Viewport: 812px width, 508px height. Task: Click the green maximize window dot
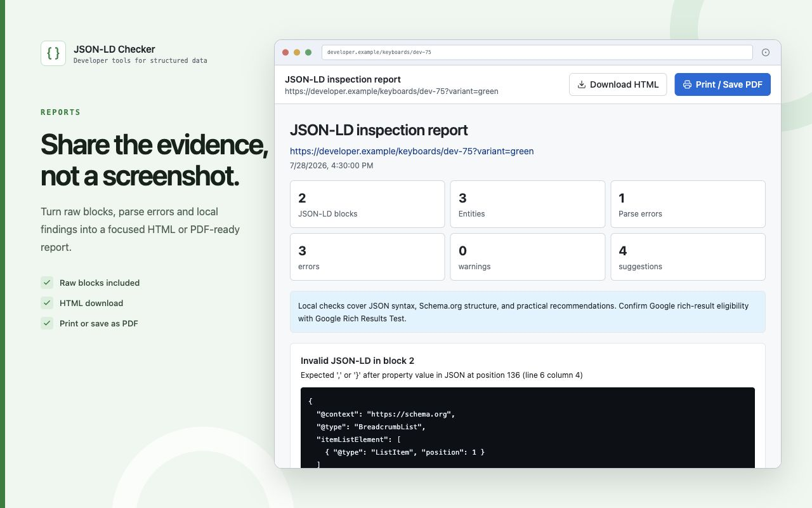308,52
